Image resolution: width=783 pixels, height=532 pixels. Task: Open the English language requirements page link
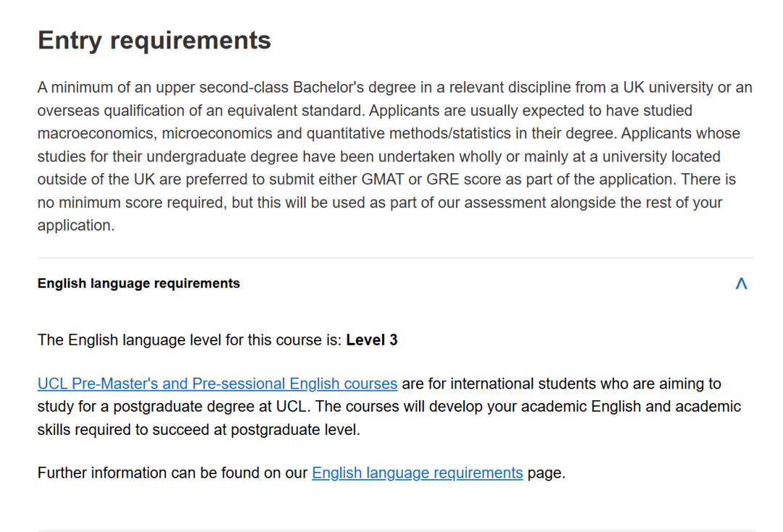tap(417, 473)
